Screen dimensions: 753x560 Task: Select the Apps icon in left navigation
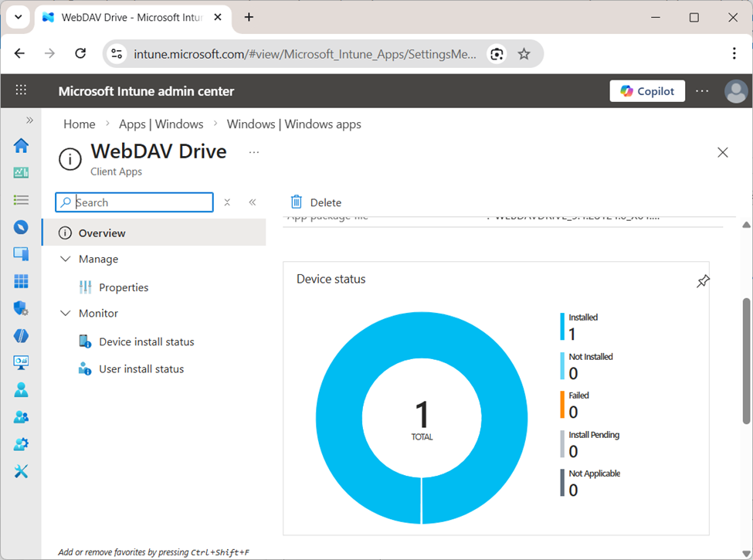21,281
